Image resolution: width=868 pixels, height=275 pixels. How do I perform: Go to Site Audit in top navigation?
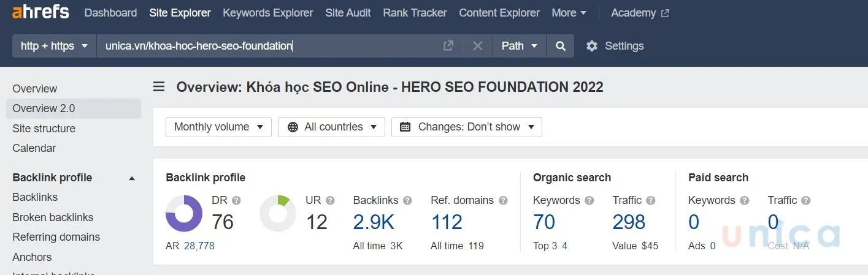[x=348, y=13]
